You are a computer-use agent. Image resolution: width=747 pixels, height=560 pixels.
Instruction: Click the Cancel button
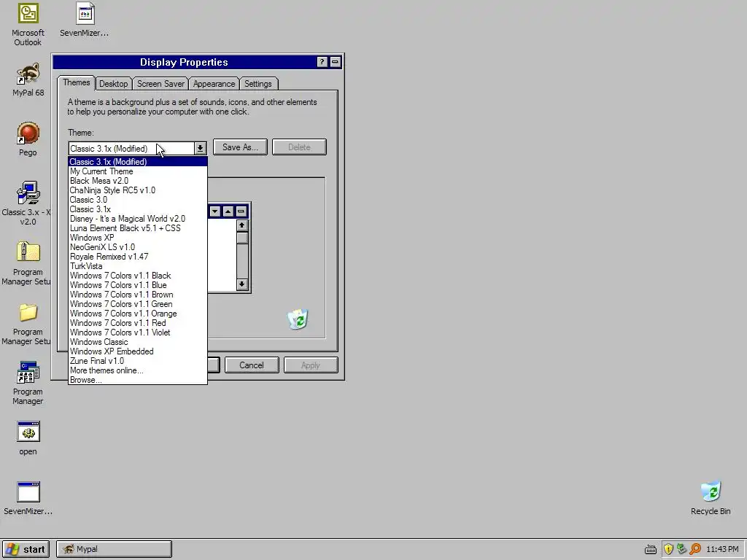click(x=252, y=365)
